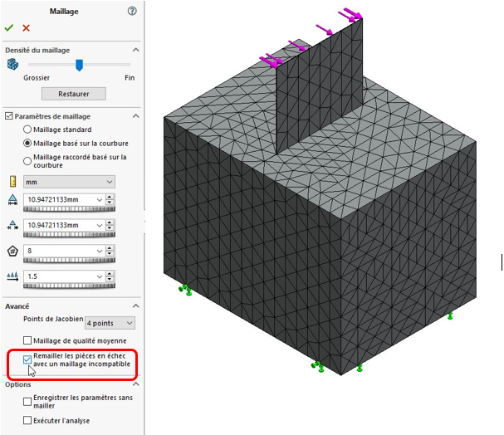Open the value 8 dropdown arrow
Viewport: 504px width, 435px height.
pos(100,251)
